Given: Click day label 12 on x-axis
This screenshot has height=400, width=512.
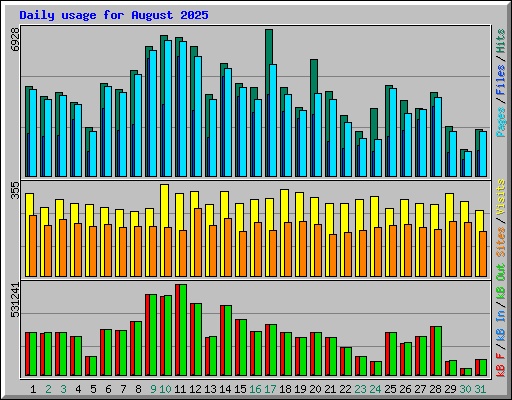Looking at the screenshot, I should 195,389.
